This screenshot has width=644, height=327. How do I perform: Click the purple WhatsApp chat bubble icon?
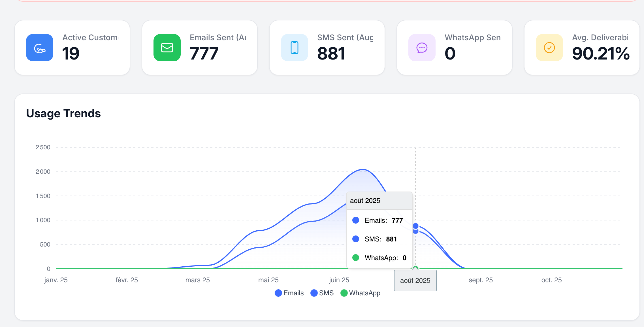point(422,48)
